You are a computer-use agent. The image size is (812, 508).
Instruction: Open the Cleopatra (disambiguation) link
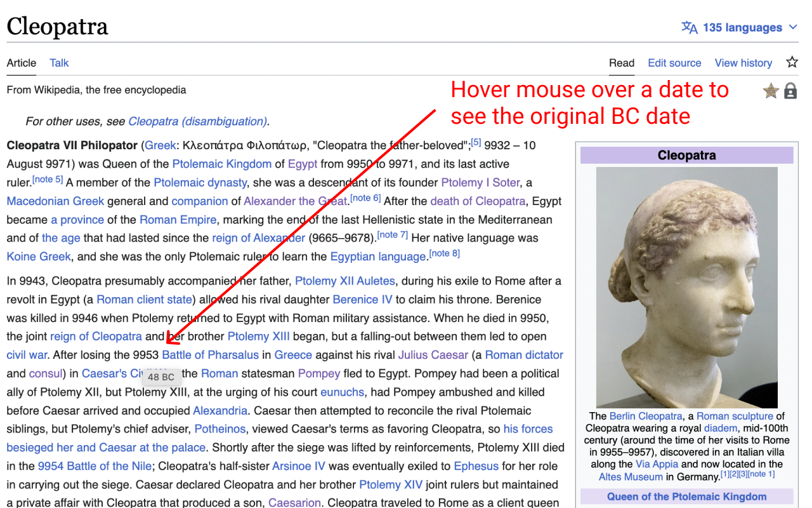click(x=197, y=121)
